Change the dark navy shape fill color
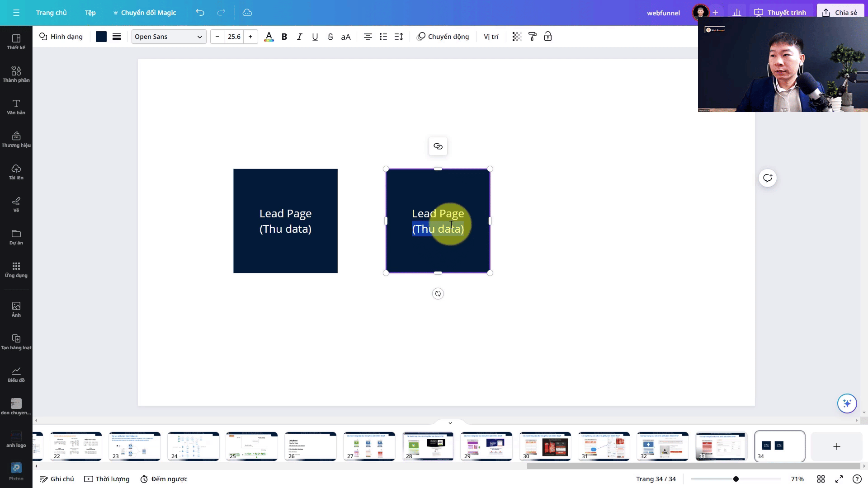 click(x=101, y=37)
